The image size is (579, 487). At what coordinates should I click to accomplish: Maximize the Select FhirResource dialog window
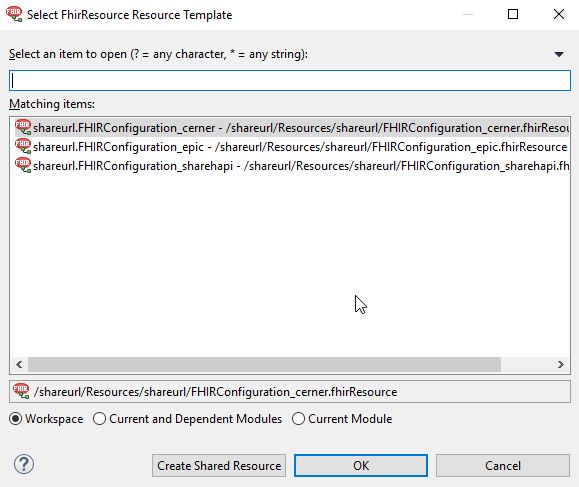point(513,14)
